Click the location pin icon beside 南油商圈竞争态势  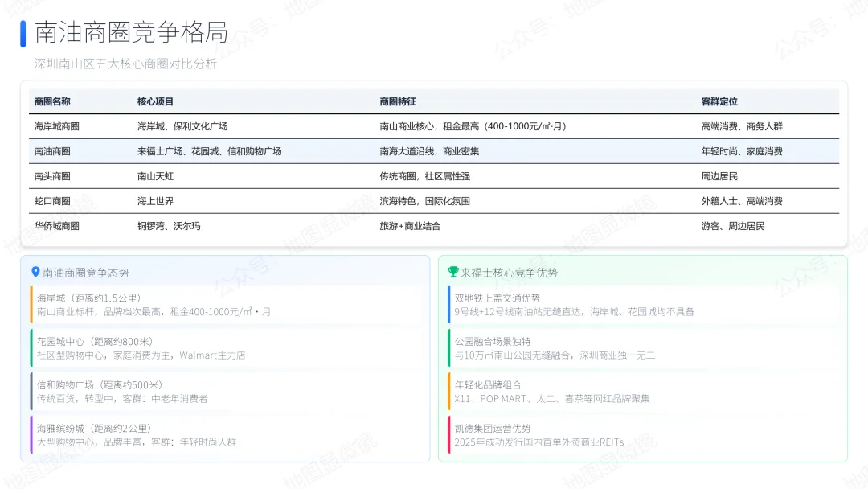35,272
